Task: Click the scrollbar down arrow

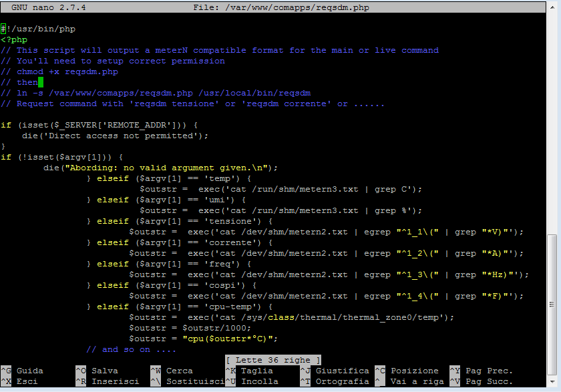Action: pos(553,382)
